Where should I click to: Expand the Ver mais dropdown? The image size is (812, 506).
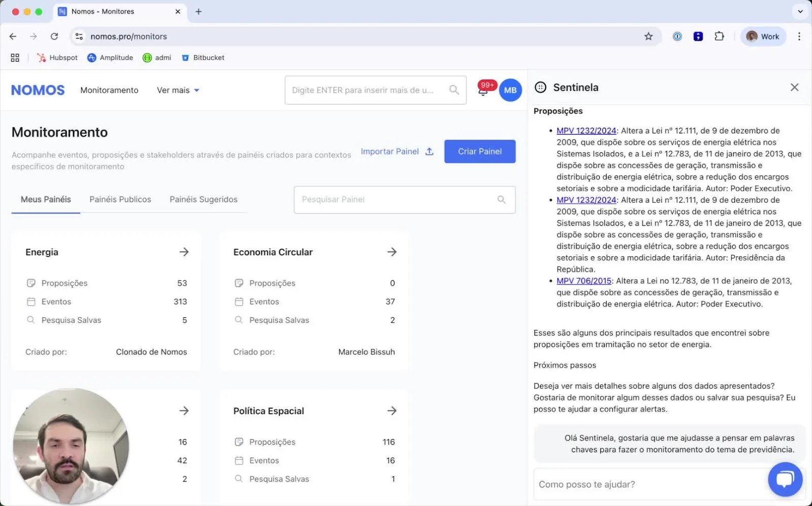178,90
